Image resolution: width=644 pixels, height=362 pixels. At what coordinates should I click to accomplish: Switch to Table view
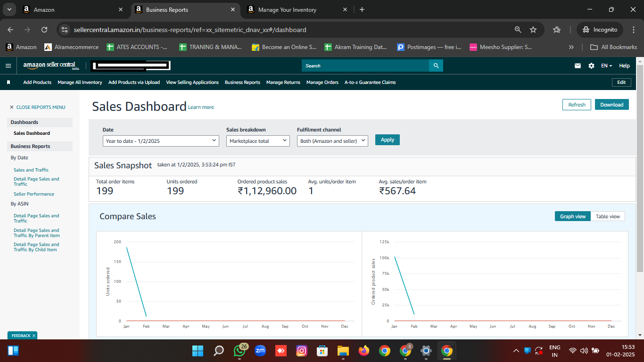[608, 216]
